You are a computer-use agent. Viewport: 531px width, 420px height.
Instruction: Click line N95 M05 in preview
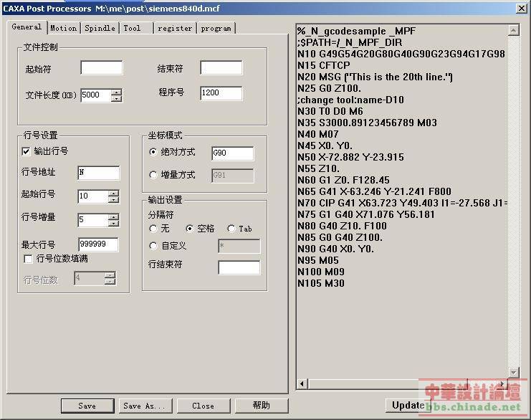coord(318,260)
